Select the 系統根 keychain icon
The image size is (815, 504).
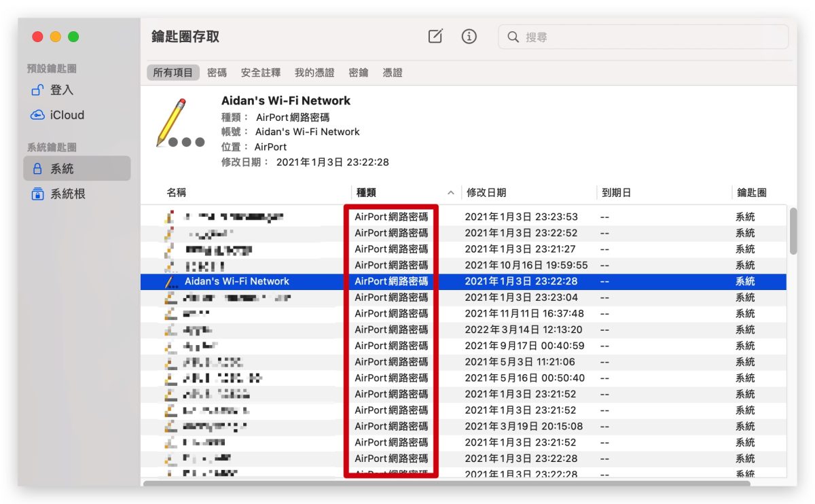coord(37,194)
